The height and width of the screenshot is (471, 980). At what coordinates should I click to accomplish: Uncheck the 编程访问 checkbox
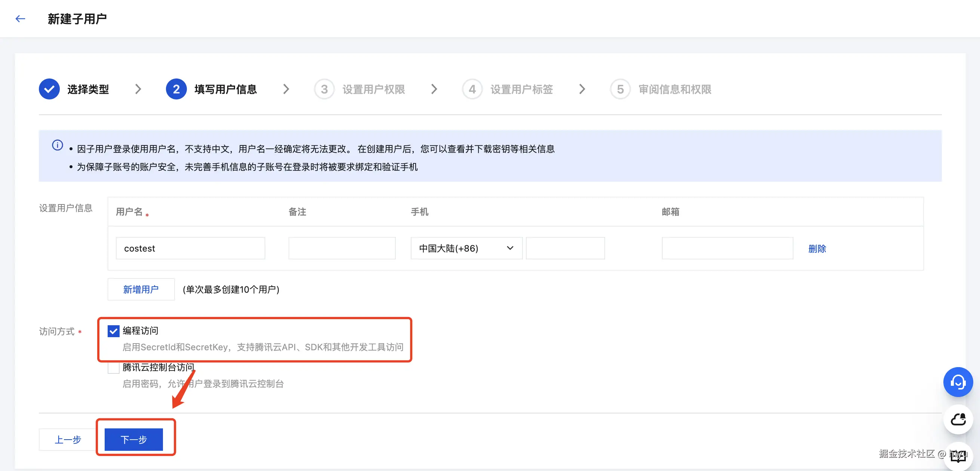coord(113,330)
